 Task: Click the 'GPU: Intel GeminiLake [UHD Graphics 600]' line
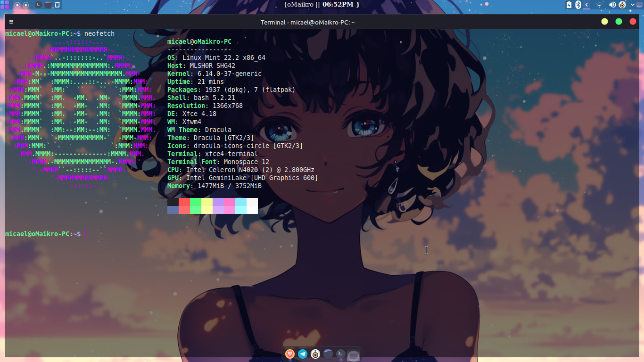click(x=243, y=178)
